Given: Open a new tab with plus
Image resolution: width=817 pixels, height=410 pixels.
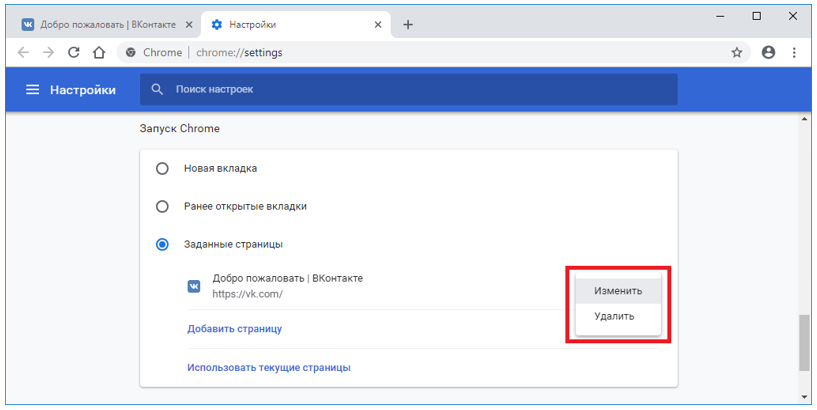Looking at the screenshot, I should [408, 24].
